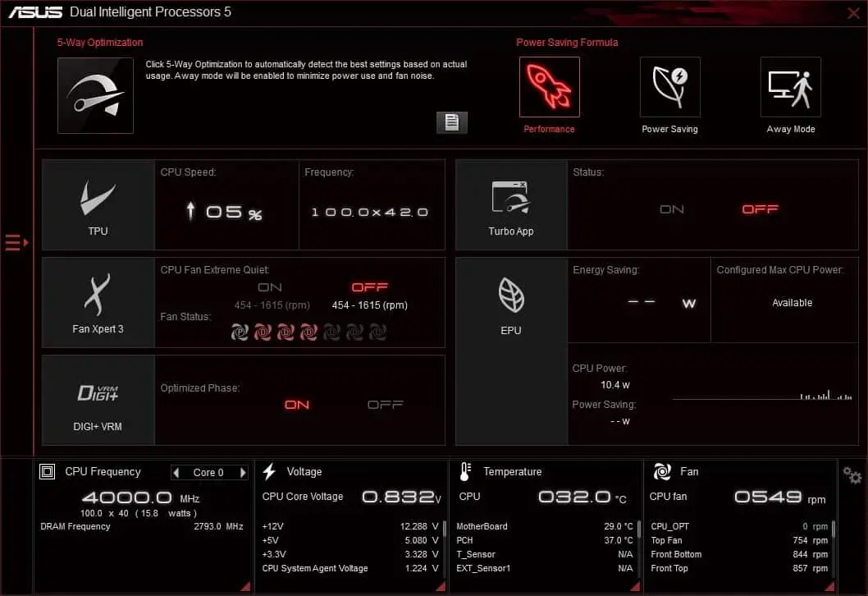Click the CPU power history graph
The height and width of the screenshot is (596, 868).
point(761,394)
